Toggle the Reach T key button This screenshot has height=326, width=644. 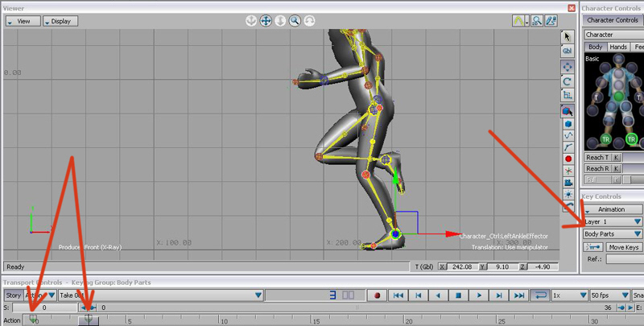click(616, 158)
